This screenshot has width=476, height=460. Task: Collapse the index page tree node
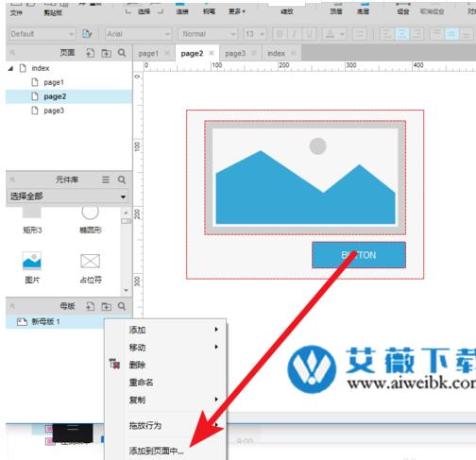(x=11, y=68)
